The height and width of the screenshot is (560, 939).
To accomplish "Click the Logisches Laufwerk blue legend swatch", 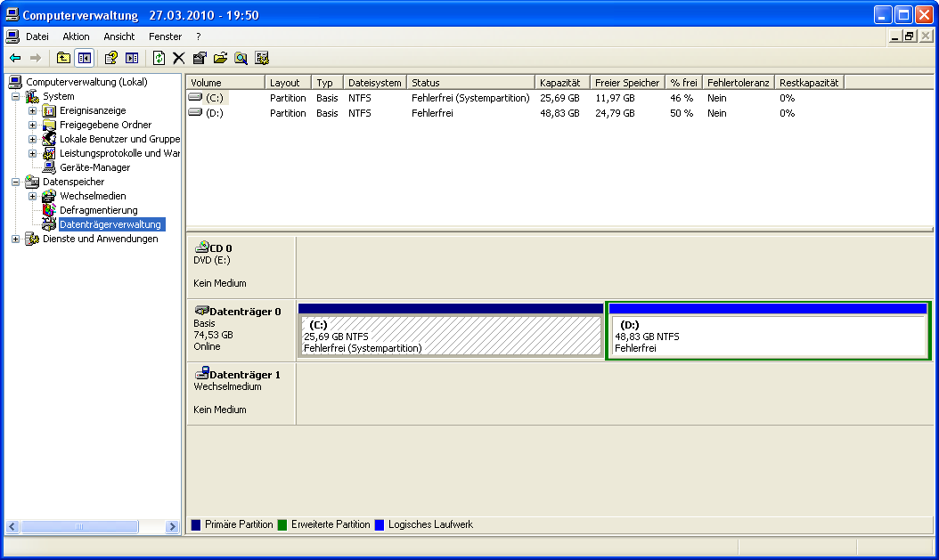I will (379, 524).
